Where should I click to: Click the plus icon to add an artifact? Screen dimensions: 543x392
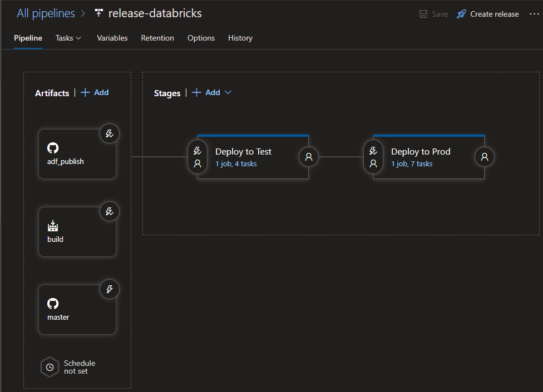click(x=85, y=92)
